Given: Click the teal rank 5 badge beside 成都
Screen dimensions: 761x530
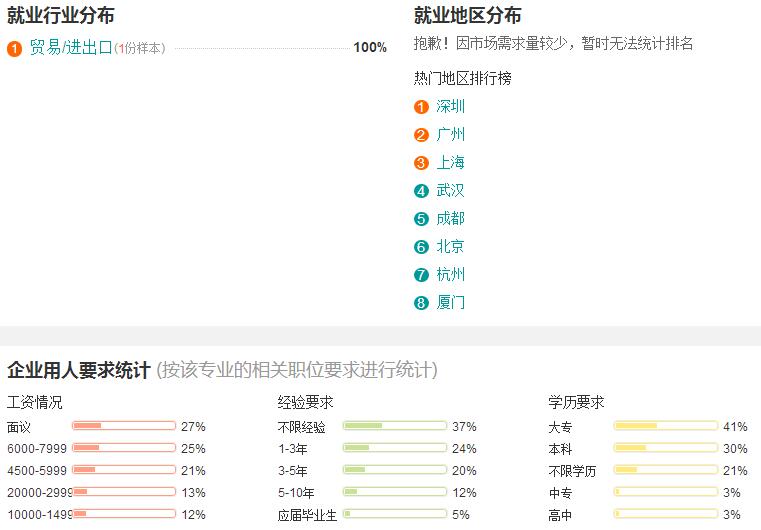Looking at the screenshot, I should pyautogui.click(x=421, y=219).
